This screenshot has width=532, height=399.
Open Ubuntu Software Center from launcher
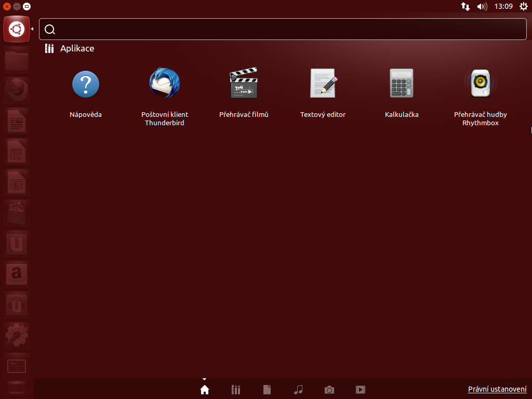(17, 213)
